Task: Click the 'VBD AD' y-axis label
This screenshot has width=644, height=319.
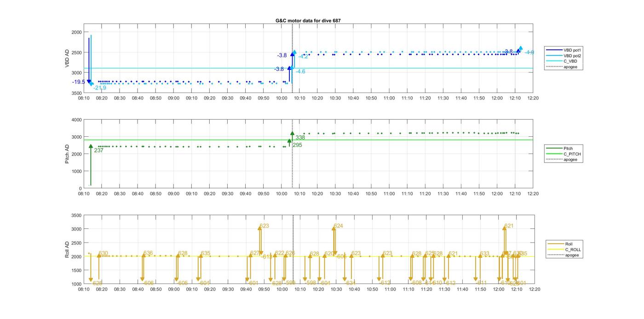Action: pos(67,59)
